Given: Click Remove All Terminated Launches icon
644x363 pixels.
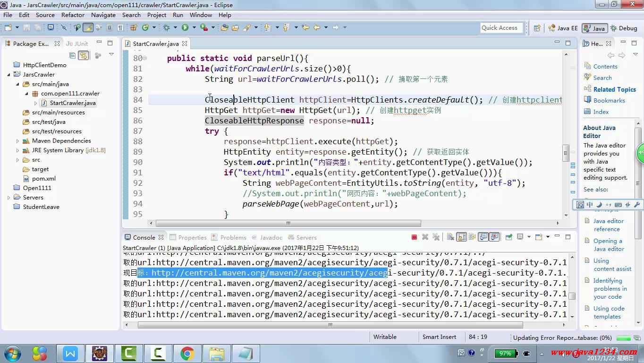Looking at the screenshot, I should 436,237.
